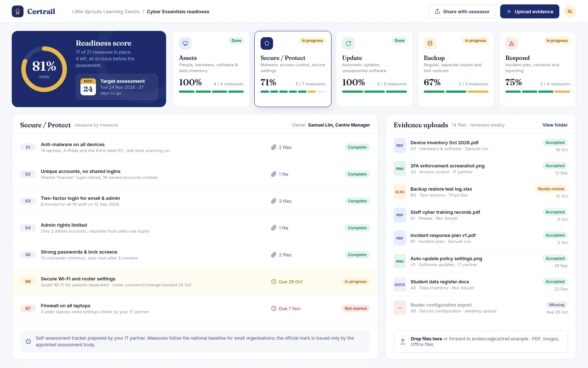Click the Assets monitor icon

(185, 43)
